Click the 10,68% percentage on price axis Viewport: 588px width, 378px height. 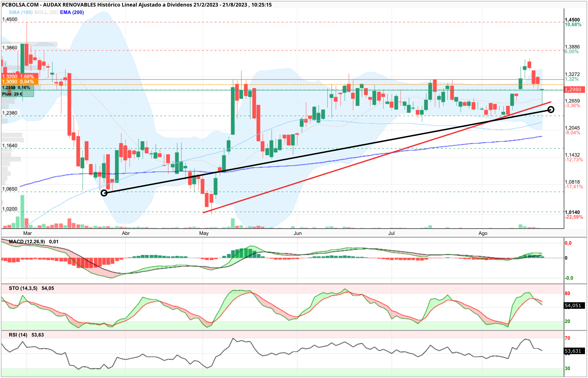click(573, 24)
